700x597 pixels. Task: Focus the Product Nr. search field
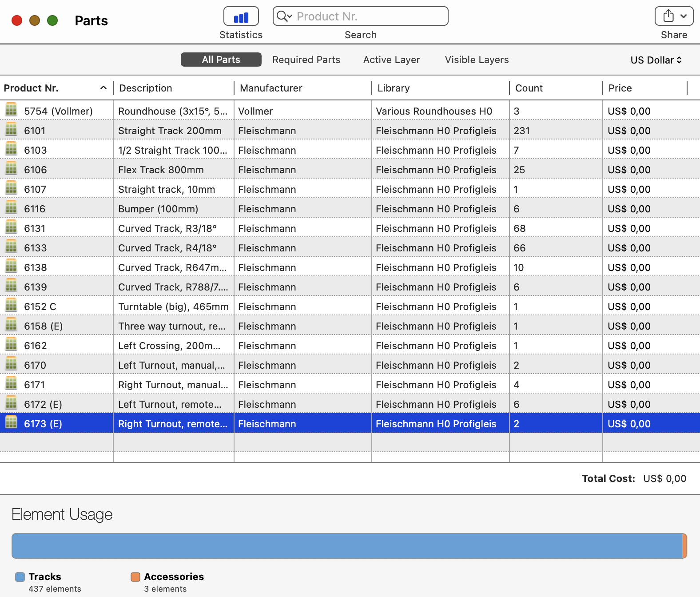click(x=360, y=16)
